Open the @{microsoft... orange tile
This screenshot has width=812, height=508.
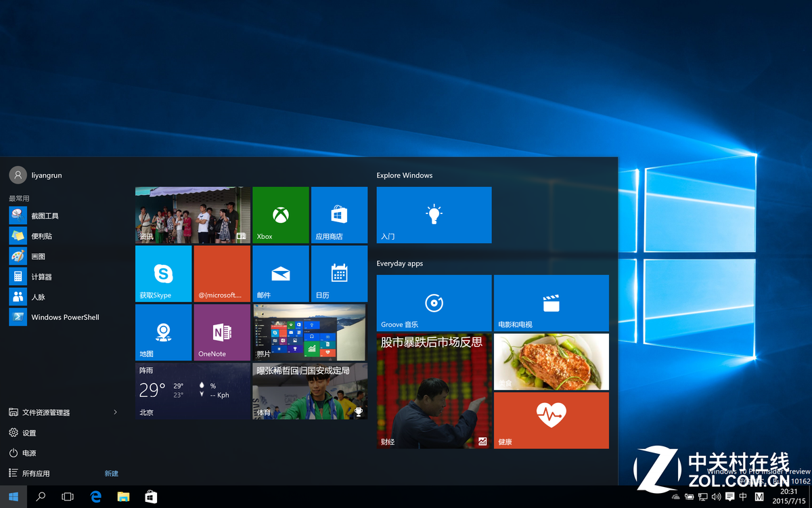coord(222,274)
